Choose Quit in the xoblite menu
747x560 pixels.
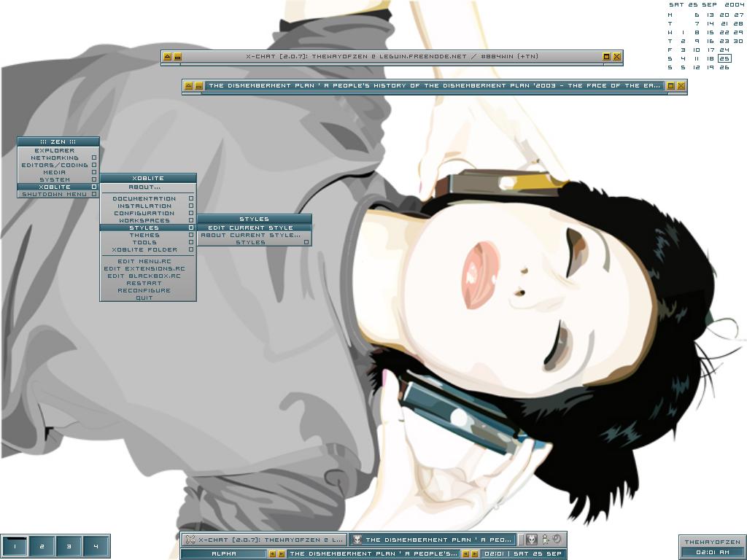(147, 297)
